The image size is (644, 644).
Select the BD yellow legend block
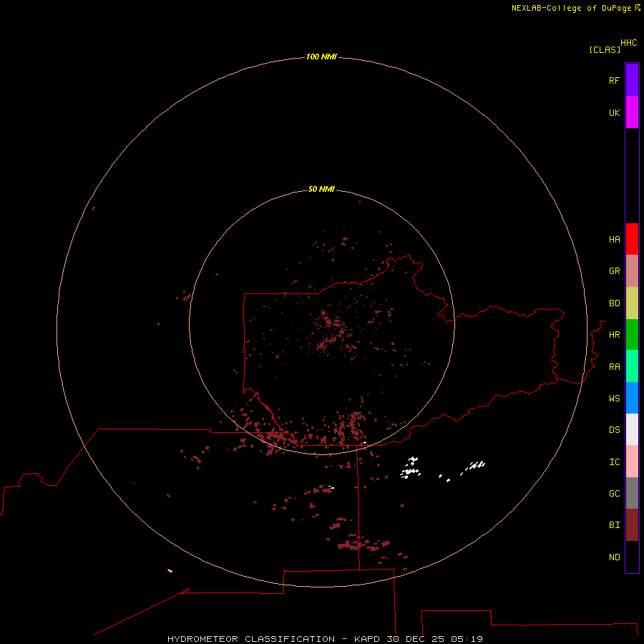pos(632,303)
